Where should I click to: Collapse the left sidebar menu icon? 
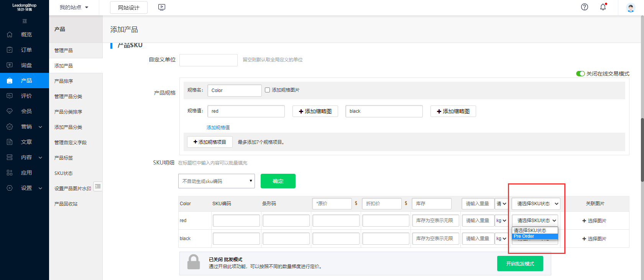coord(25,21)
